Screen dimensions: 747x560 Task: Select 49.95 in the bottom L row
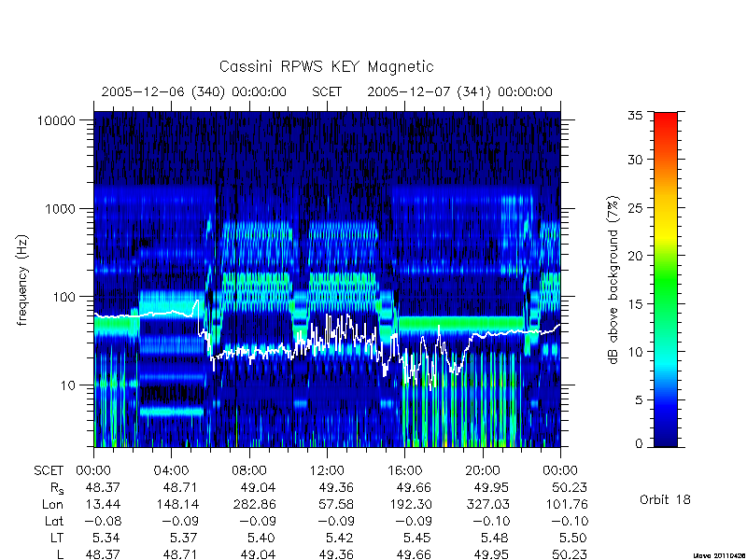(492, 554)
